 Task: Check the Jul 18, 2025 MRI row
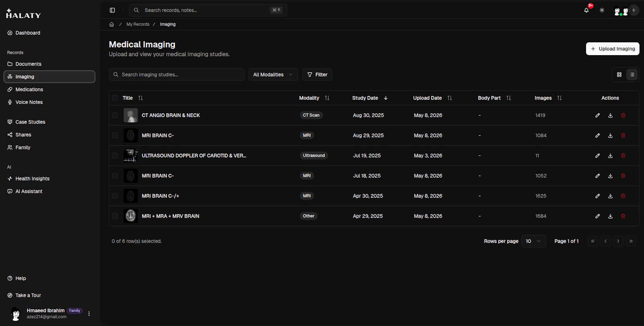coord(115,176)
